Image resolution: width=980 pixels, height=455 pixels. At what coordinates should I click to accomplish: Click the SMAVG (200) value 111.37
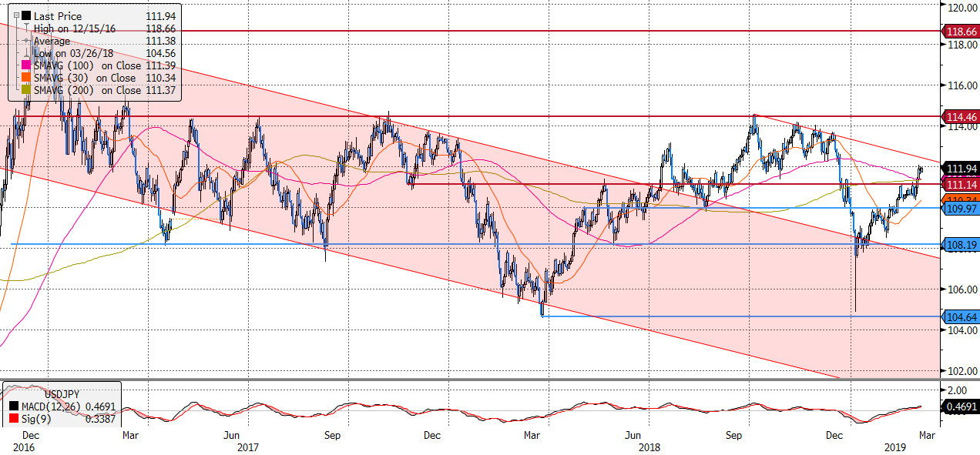click(160, 90)
